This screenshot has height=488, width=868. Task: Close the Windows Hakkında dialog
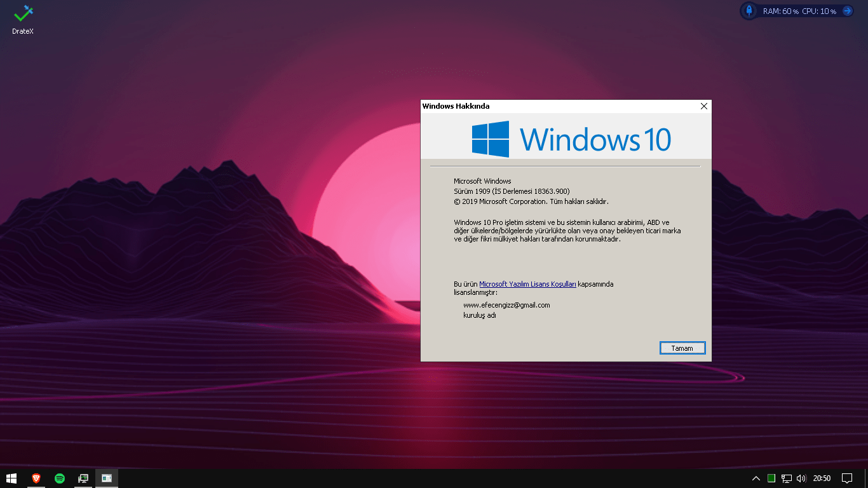click(703, 107)
